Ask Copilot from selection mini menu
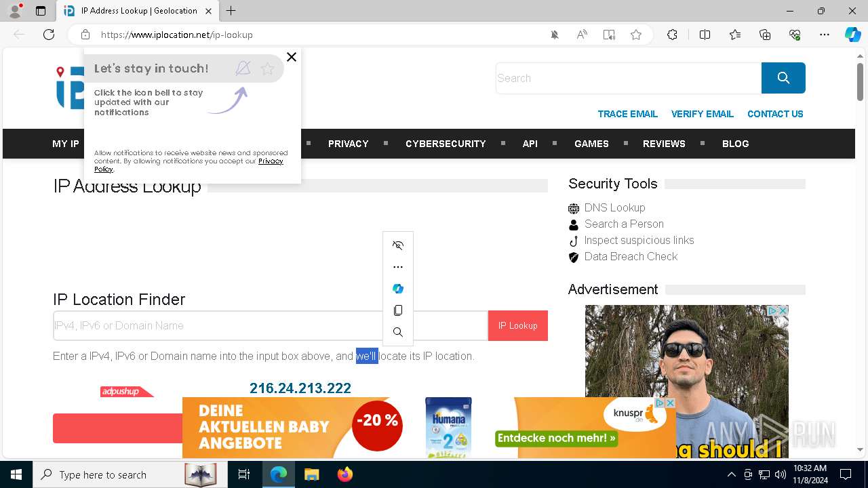Viewport: 868px width, 488px height. [x=398, y=289]
